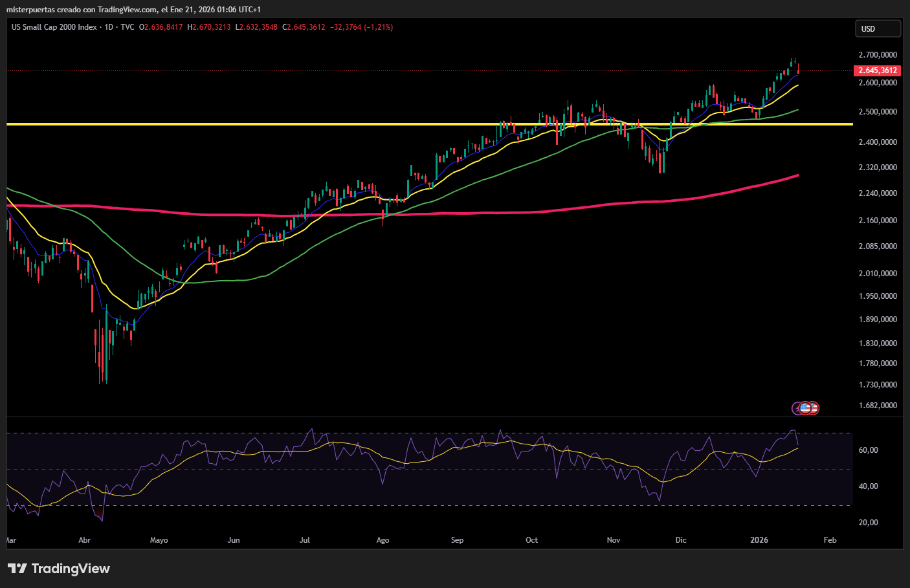Click the 60,00 level on the oscillator axis
910x588 pixels.
[x=868, y=450]
